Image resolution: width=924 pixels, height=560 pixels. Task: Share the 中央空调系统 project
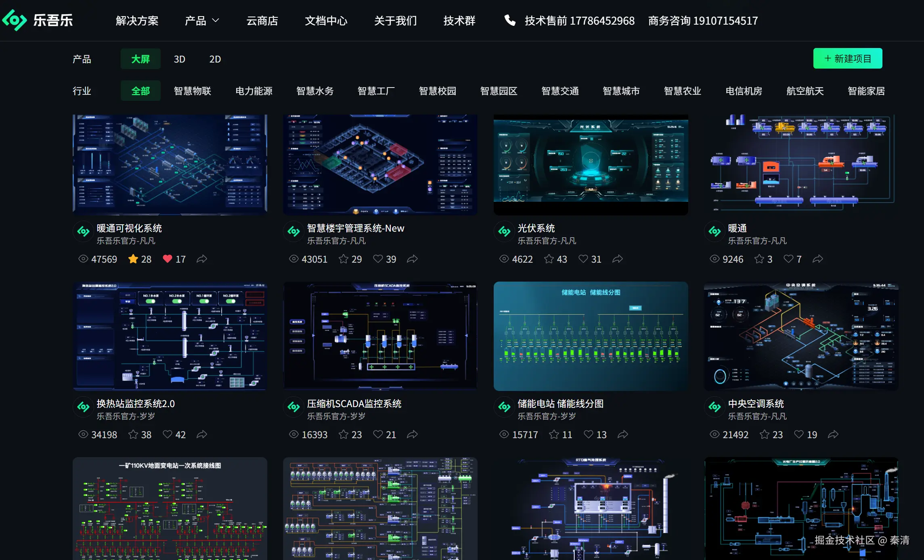coord(833,435)
